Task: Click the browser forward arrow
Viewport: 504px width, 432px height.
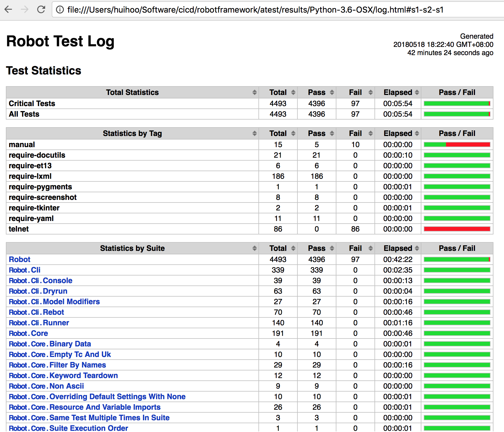Action: coord(25,10)
